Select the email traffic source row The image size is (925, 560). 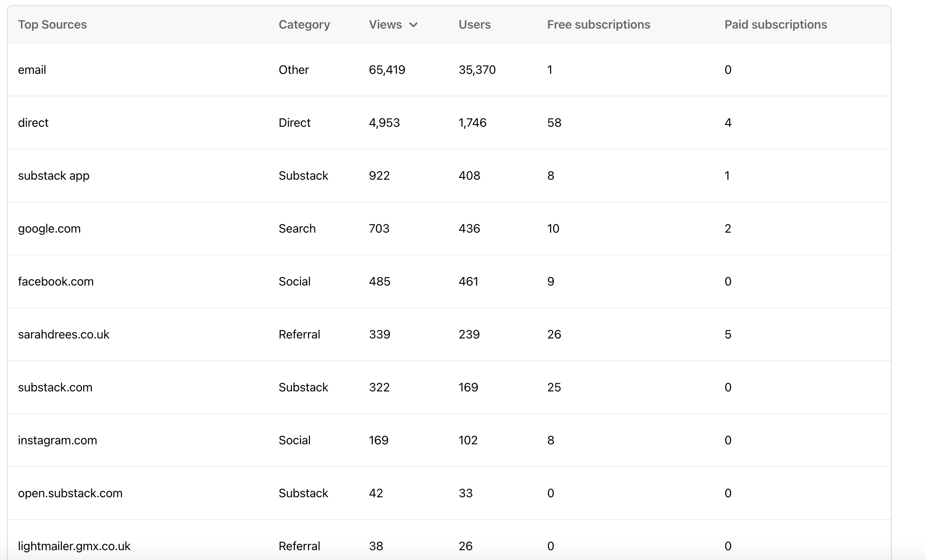(32, 70)
